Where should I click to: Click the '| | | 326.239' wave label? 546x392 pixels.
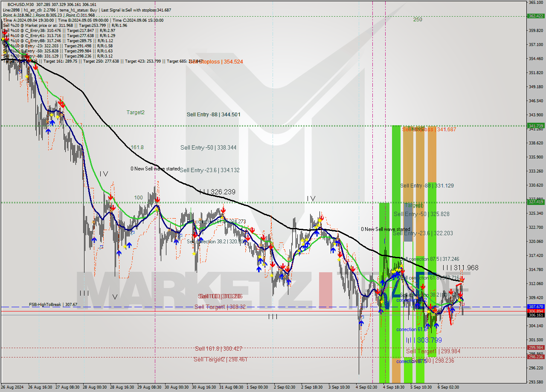click(218, 192)
